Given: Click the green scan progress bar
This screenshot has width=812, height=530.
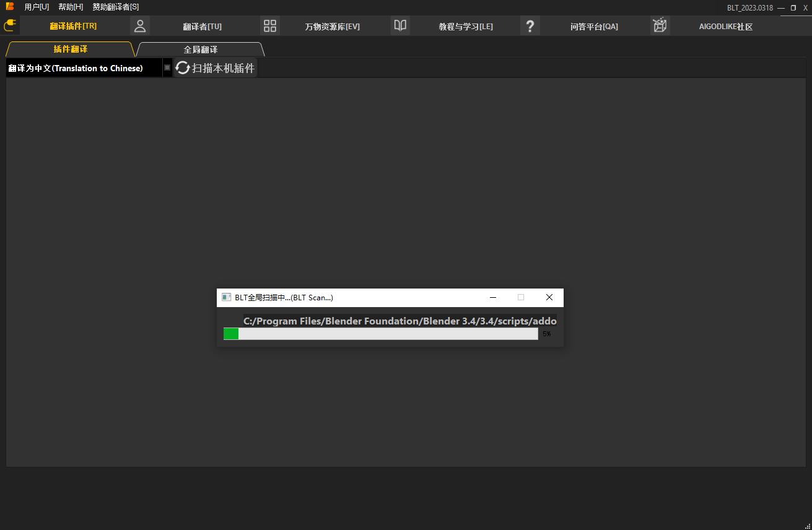Looking at the screenshot, I should pos(380,334).
